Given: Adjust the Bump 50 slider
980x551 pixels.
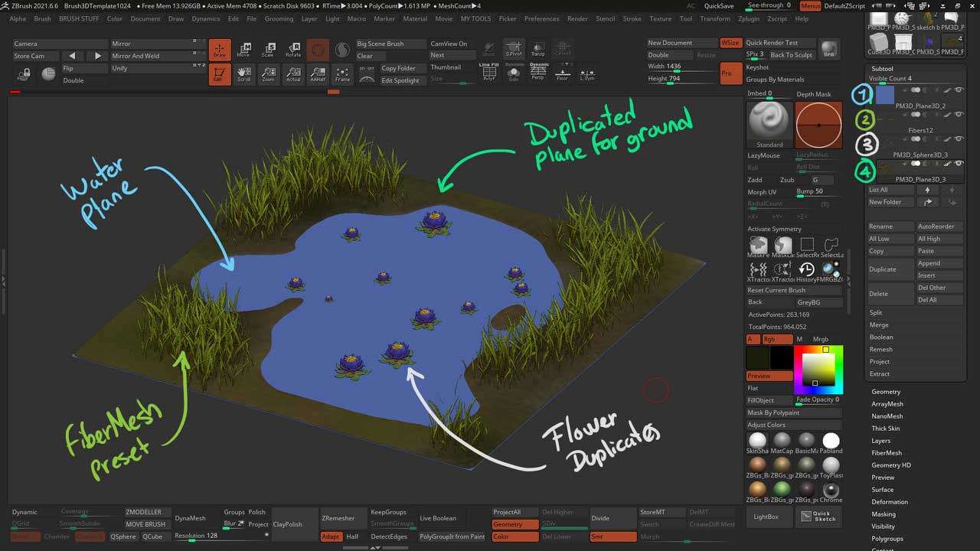Looking at the screenshot, I should [x=818, y=191].
